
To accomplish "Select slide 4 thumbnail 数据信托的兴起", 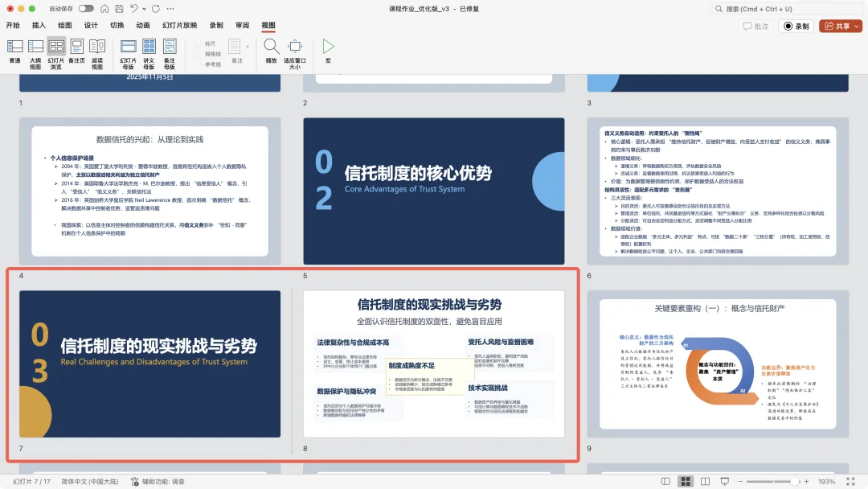I will point(150,191).
